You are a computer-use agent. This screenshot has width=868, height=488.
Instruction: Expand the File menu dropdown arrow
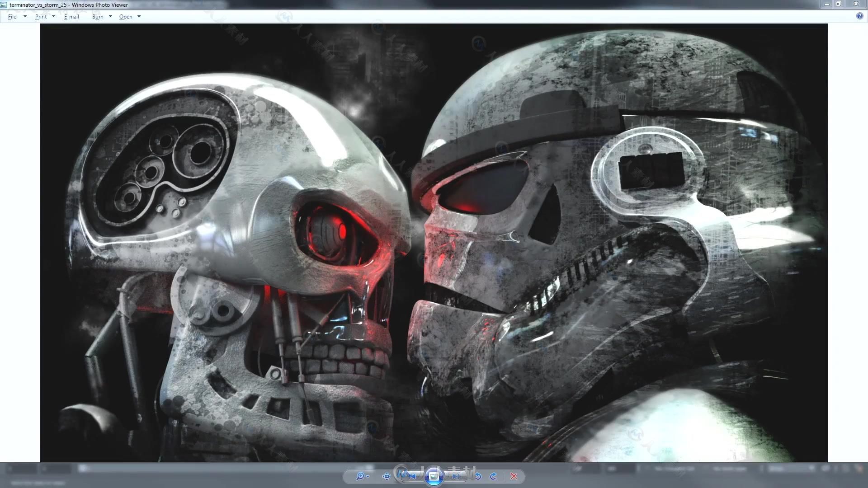pyautogui.click(x=25, y=17)
